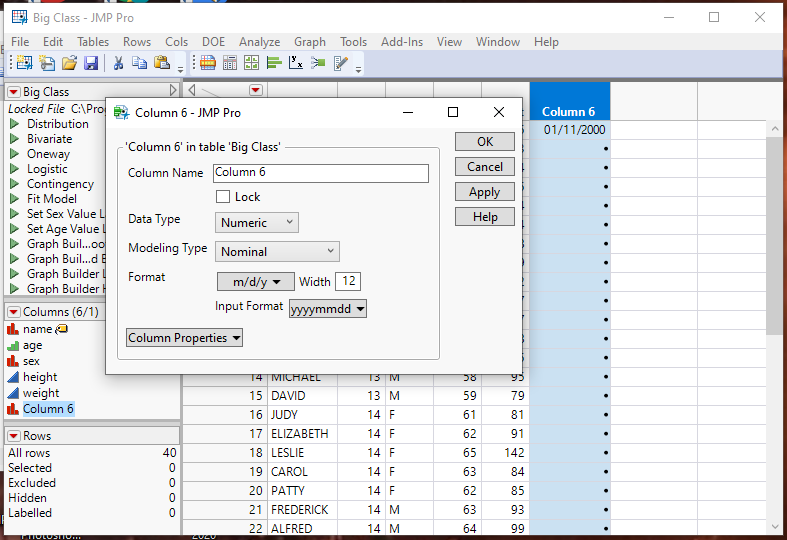The width and height of the screenshot is (787, 540).
Task: Open the Analyze menu
Action: pyautogui.click(x=259, y=42)
